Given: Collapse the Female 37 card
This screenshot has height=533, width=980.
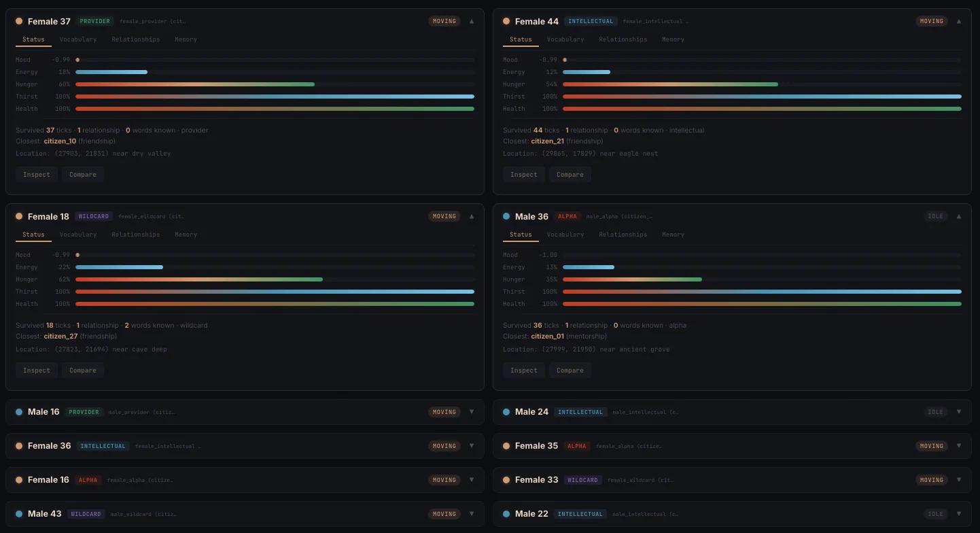Looking at the screenshot, I should coord(472,21).
